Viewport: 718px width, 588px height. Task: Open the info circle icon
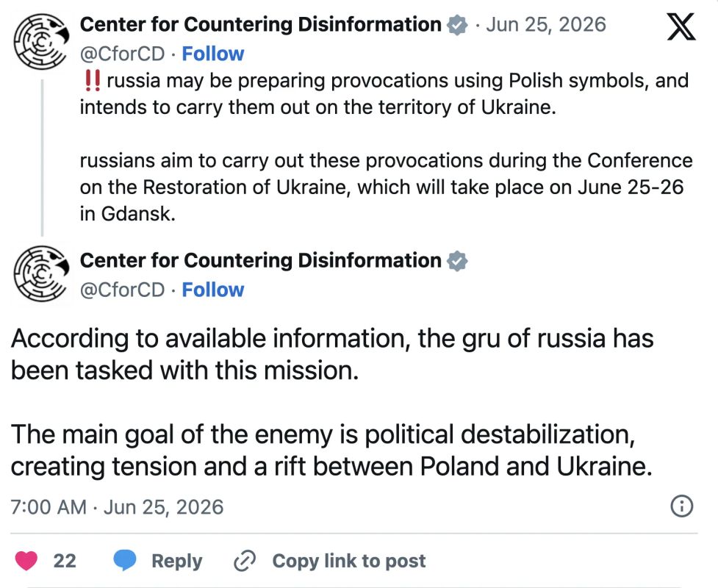[682, 506]
